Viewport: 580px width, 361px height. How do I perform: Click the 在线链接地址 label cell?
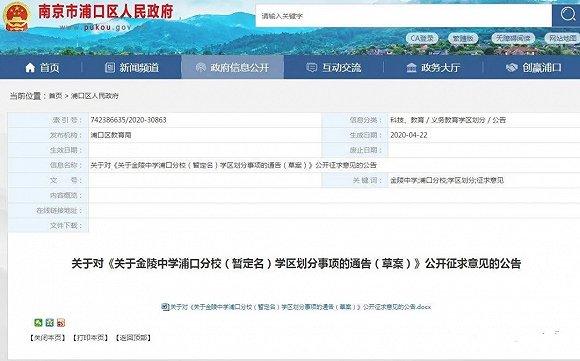coord(48,210)
